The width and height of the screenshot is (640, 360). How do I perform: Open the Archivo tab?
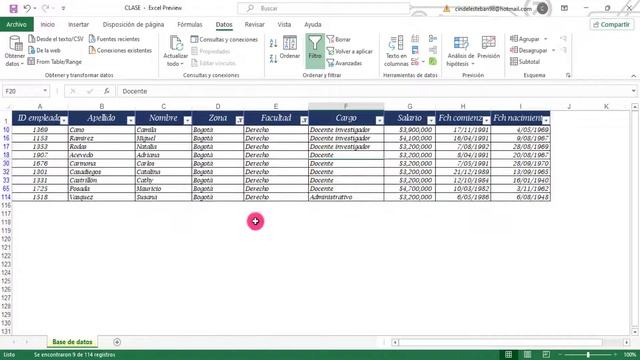(16, 24)
